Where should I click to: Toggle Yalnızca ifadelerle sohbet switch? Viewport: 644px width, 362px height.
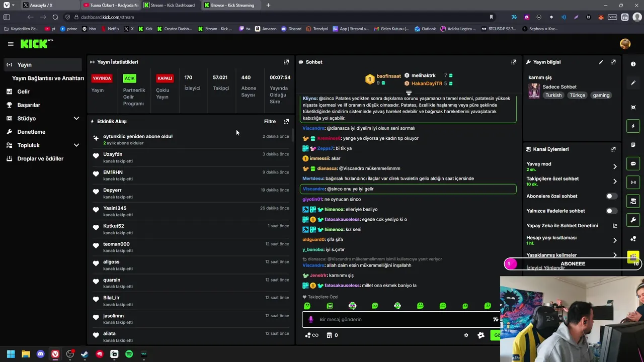[x=611, y=211]
